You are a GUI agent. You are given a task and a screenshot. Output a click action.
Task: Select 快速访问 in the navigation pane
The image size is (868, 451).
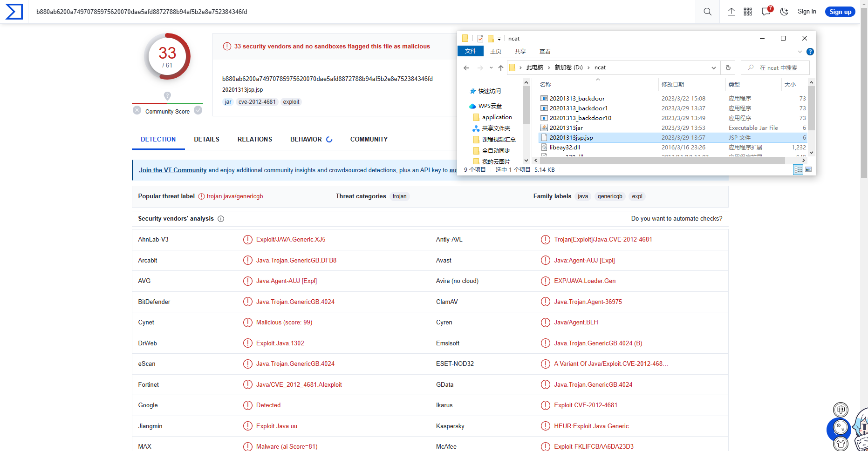click(489, 91)
